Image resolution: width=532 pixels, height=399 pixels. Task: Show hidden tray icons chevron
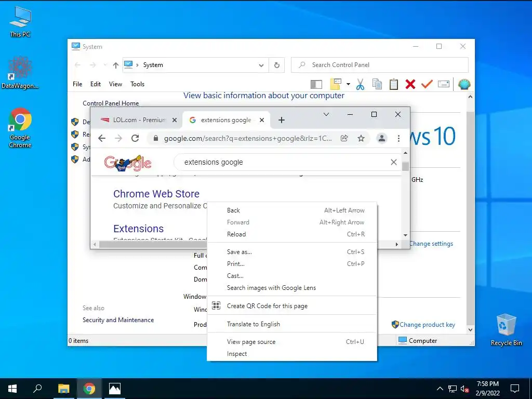(440, 389)
